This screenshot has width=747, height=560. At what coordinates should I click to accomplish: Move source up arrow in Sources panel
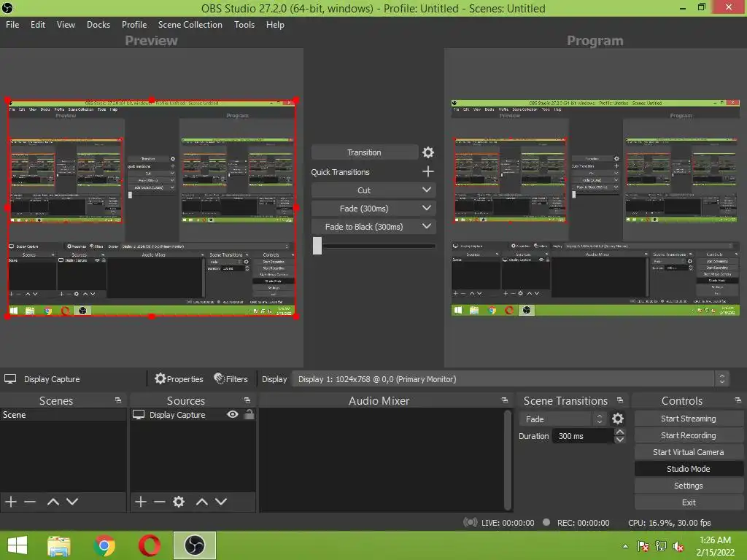(x=202, y=502)
